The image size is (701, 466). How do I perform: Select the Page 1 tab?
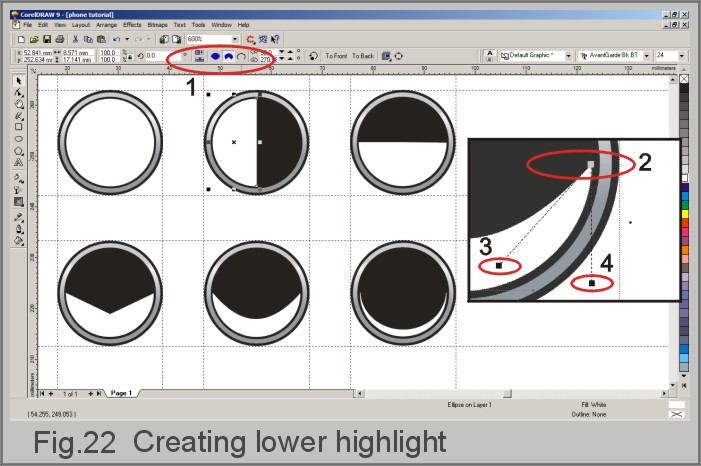pos(121,393)
